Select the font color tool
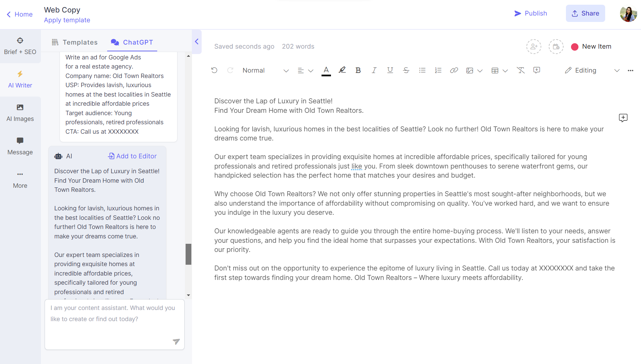Image resolution: width=641 pixels, height=364 pixels. pyautogui.click(x=326, y=71)
